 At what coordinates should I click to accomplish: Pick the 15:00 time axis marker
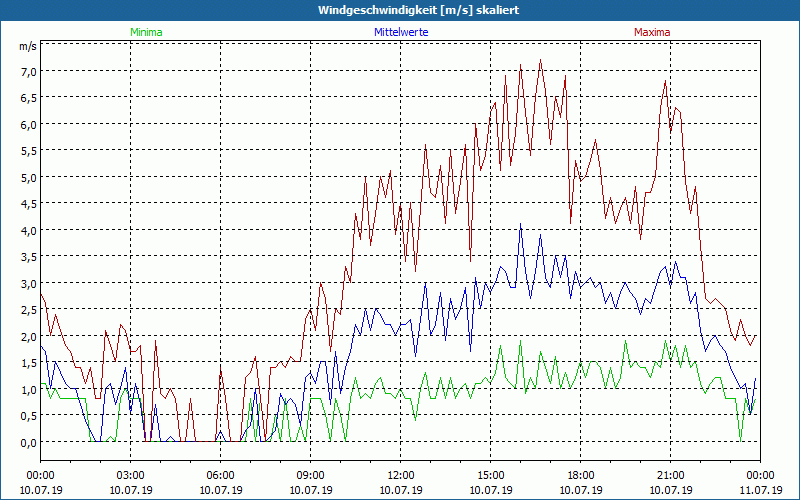491,475
